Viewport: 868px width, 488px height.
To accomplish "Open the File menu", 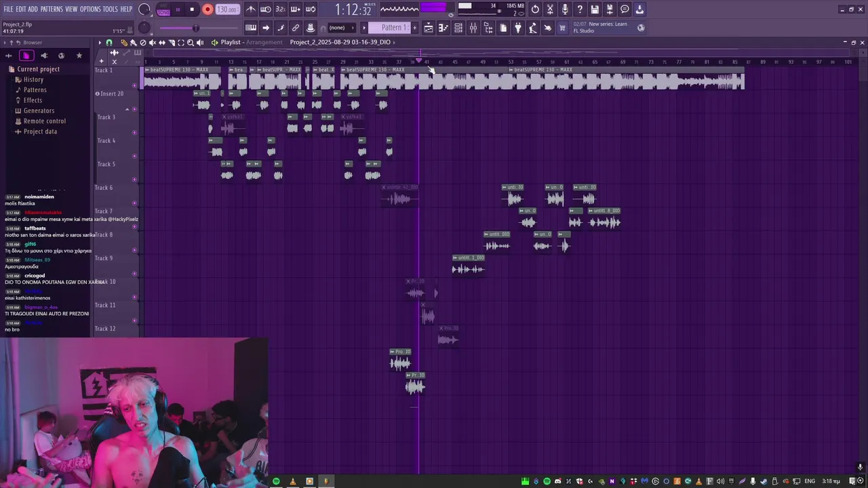I will pos(8,9).
